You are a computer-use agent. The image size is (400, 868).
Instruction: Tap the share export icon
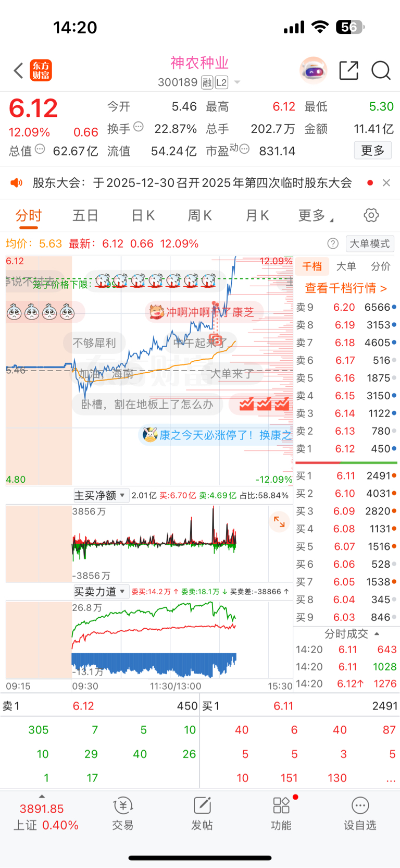(348, 70)
